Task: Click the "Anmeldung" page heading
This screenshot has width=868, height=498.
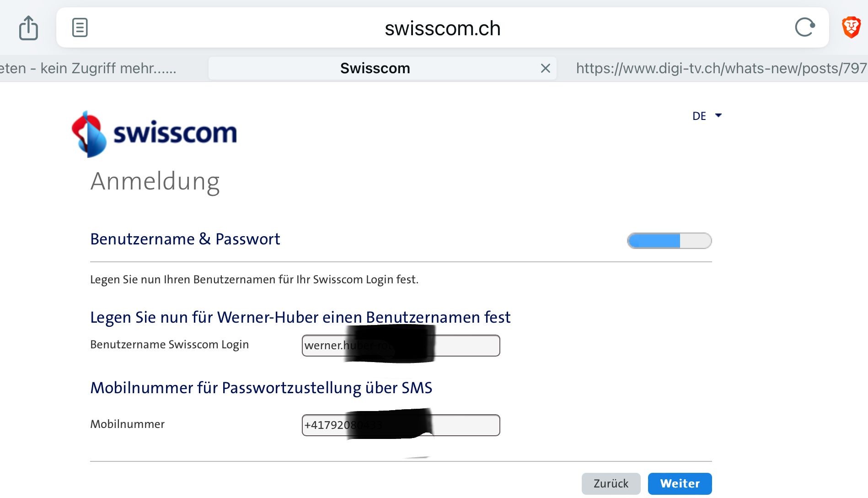Action: coord(155,181)
